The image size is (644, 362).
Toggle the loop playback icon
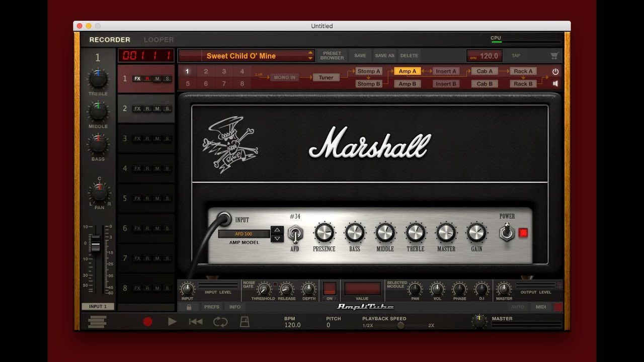click(220, 322)
